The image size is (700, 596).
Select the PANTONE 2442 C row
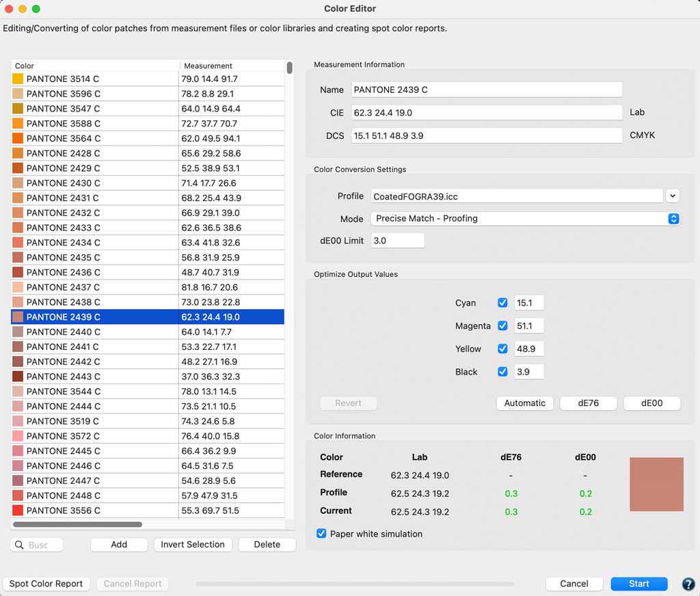pyautogui.click(x=148, y=362)
